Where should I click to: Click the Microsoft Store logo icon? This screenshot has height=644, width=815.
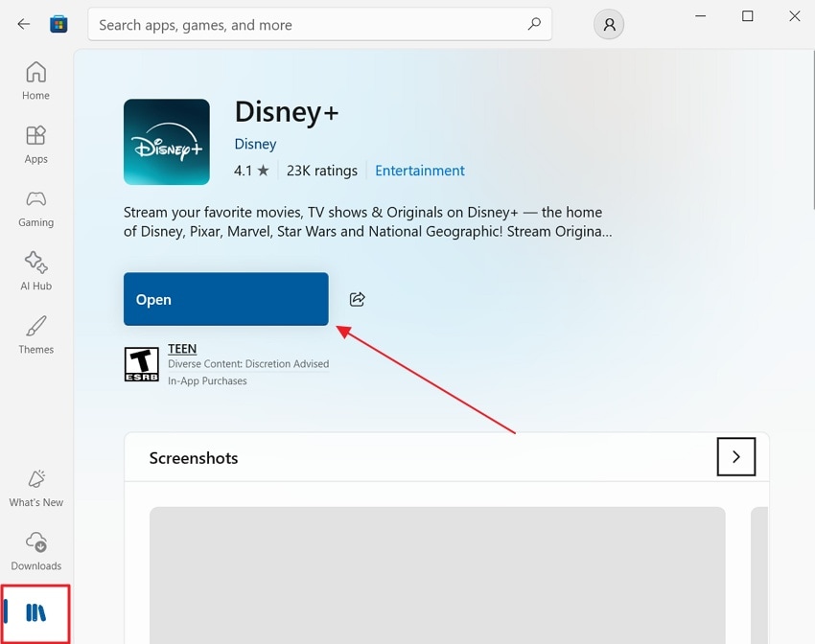58,24
